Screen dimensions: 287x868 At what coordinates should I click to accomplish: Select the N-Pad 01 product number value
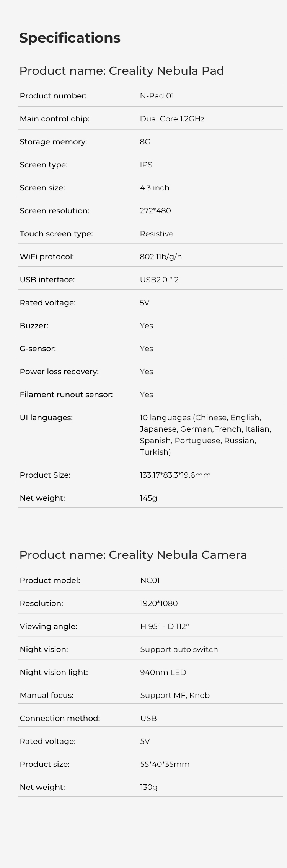157,96
